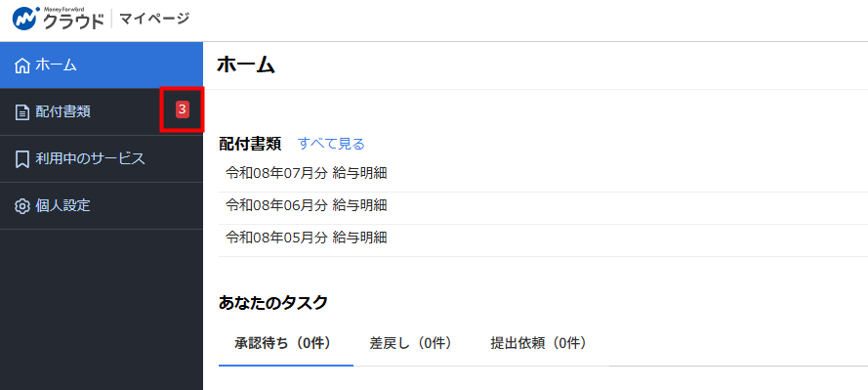This screenshot has height=390, width=868.
Task: Open the ホーム sidebar menu item
Action: 102,65
